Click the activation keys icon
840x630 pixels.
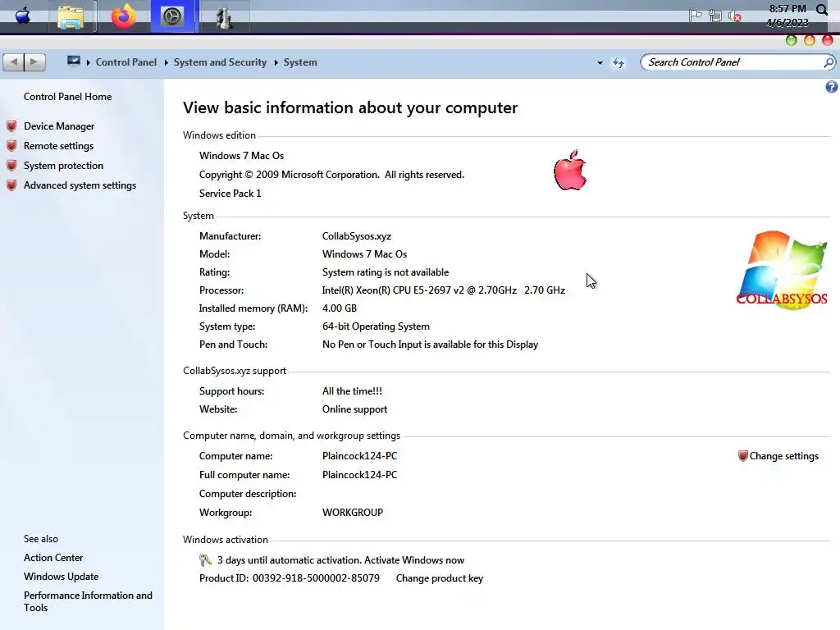pyautogui.click(x=206, y=560)
